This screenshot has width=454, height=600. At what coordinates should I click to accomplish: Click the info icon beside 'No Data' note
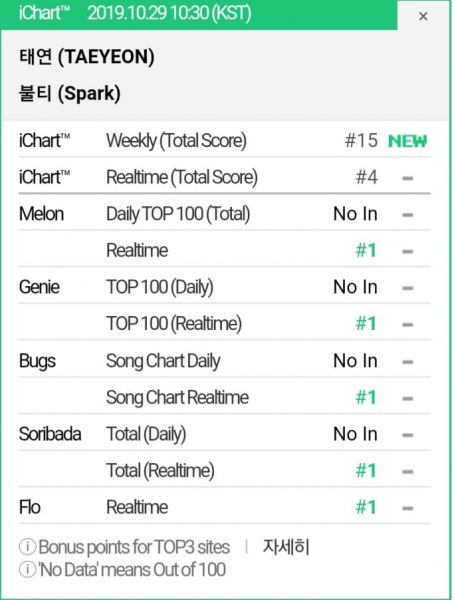tap(27, 569)
